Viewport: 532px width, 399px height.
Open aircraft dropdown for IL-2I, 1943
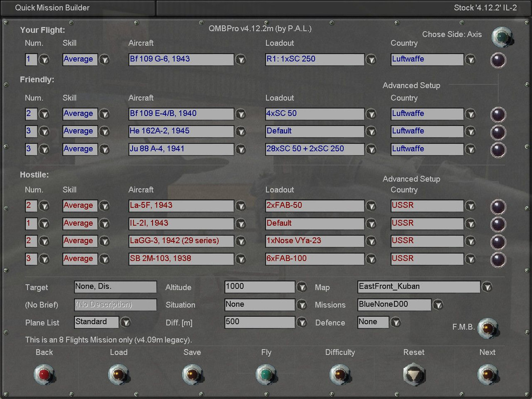click(x=240, y=223)
